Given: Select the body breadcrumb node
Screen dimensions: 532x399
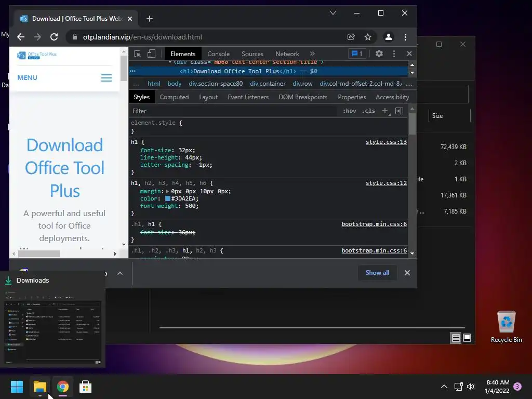Looking at the screenshot, I should pos(175,84).
